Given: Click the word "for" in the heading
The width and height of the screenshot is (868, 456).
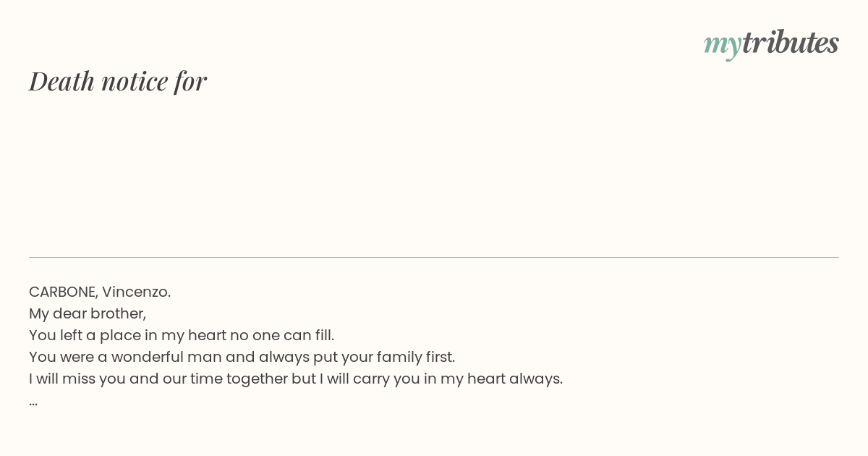Looking at the screenshot, I should tap(191, 81).
